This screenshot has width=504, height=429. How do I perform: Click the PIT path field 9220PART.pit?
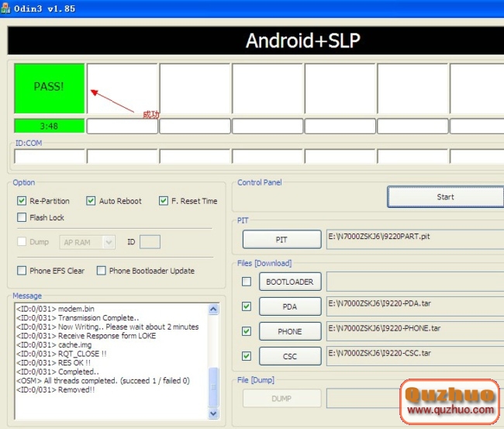[x=416, y=239]
